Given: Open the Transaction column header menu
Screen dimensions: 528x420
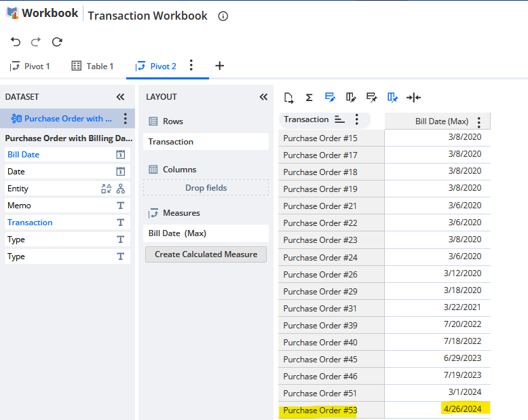Looking at the screenshot, I should [356, 119].
